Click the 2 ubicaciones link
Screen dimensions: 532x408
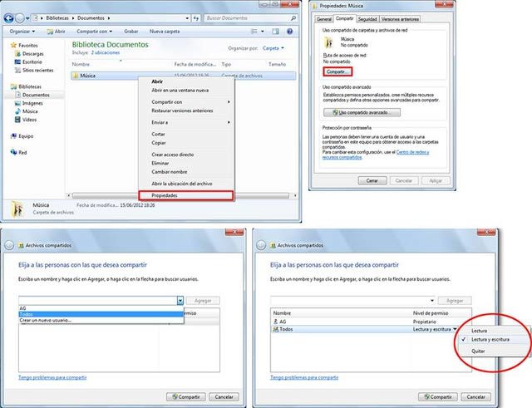point(106,53)
